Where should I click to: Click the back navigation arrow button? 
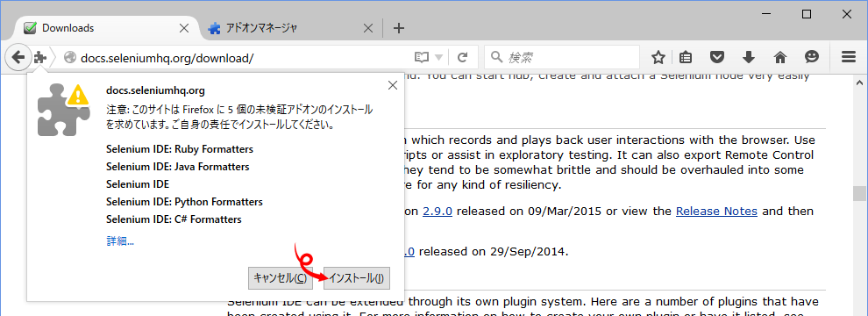point(18,56)
